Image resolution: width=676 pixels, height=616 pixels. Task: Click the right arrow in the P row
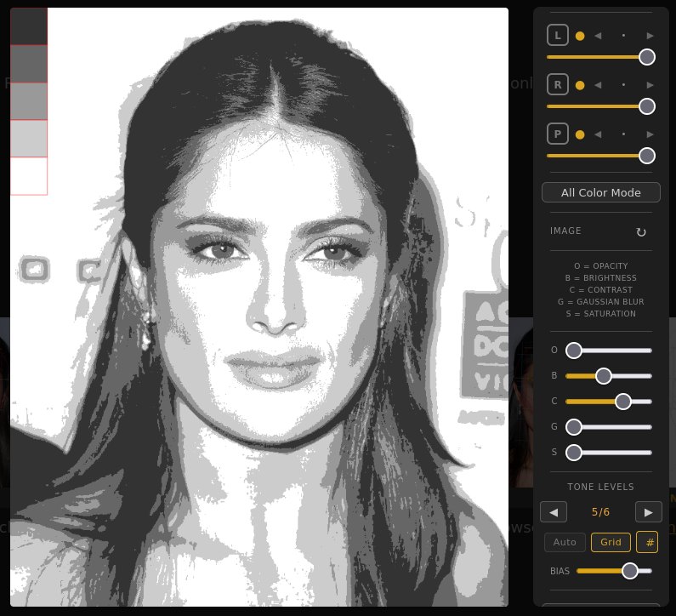pos(650,134)
